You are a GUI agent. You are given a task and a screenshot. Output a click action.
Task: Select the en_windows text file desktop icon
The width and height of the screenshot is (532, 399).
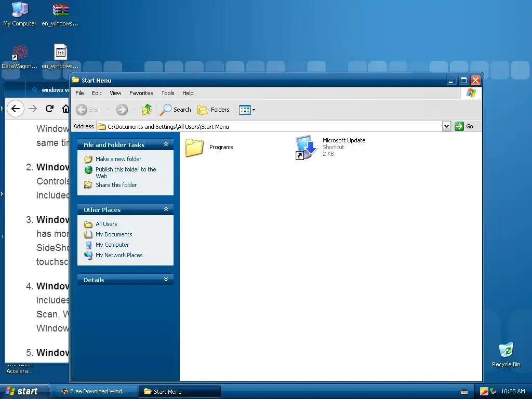(x=60, y=57)
